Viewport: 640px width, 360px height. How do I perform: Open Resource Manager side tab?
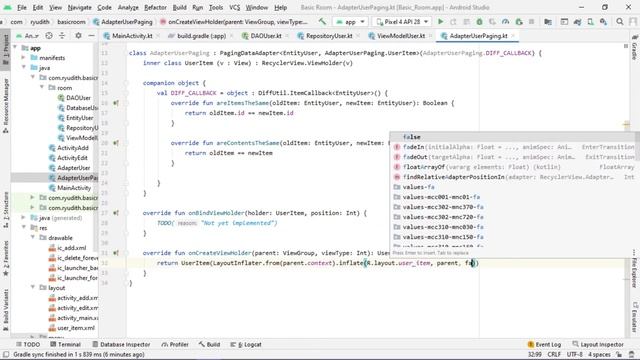click(6, 105)
